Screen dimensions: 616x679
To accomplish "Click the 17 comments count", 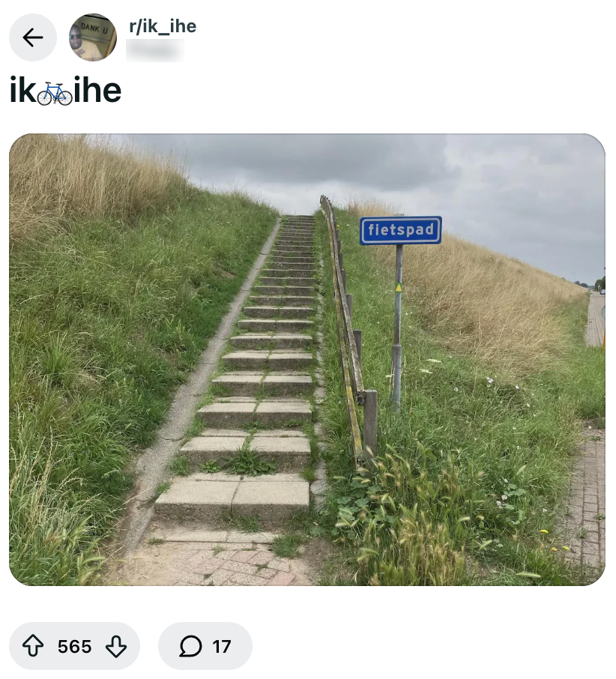I will (x=222, y=647).
